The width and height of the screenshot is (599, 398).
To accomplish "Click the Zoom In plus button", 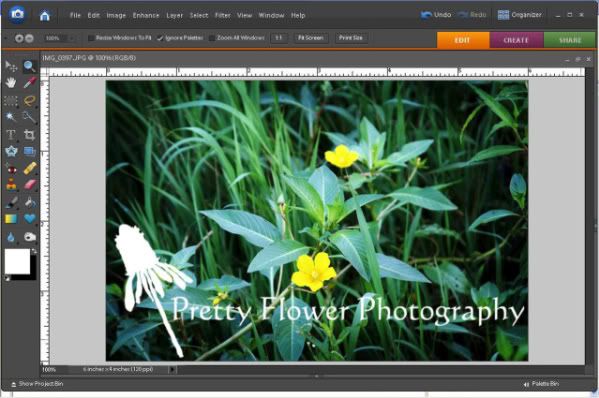I will (19, 38).
